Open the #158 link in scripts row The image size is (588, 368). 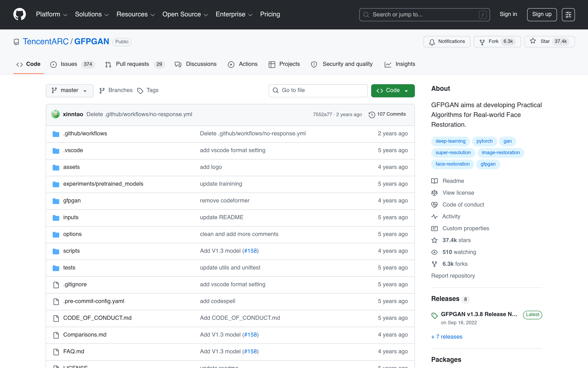250,251
